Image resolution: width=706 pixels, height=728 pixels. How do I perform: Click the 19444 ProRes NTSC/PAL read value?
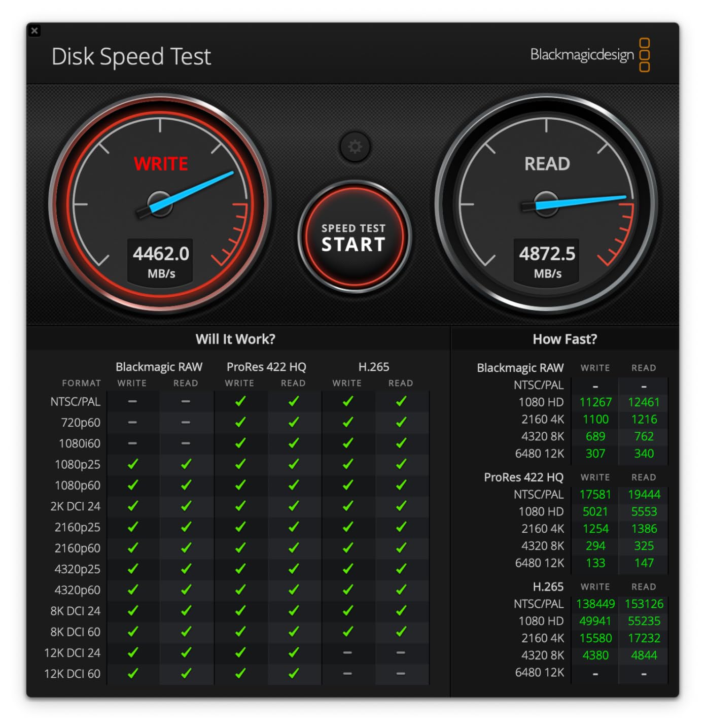(x=644, y=494)
